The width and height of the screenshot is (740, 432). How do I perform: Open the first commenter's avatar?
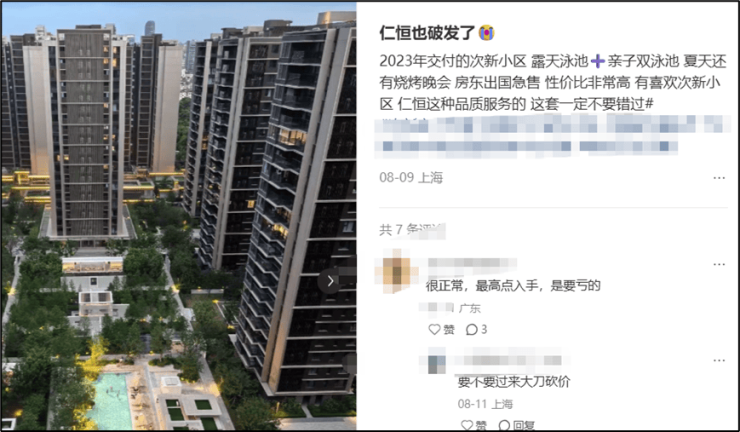[396, 271]
